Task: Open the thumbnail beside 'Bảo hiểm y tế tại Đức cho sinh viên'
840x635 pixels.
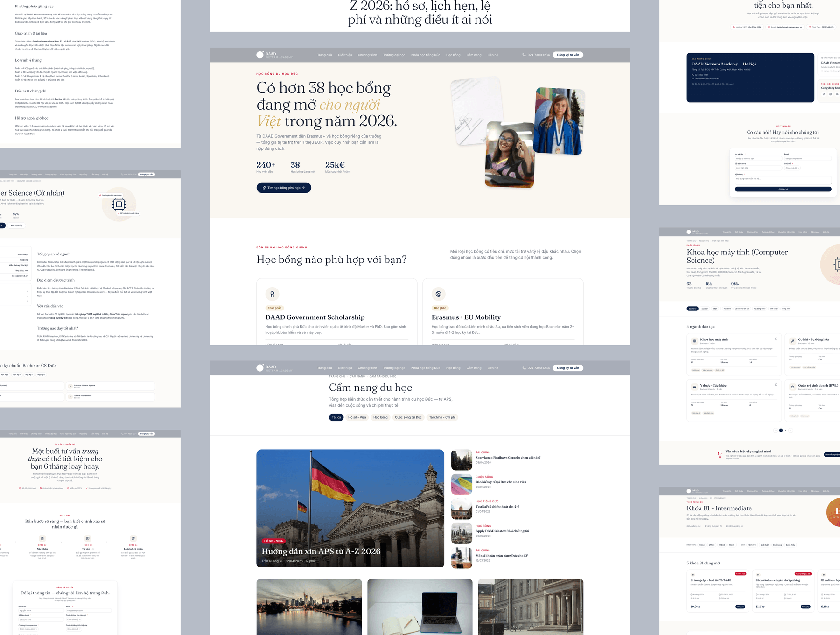Action: tap(462, 485)
